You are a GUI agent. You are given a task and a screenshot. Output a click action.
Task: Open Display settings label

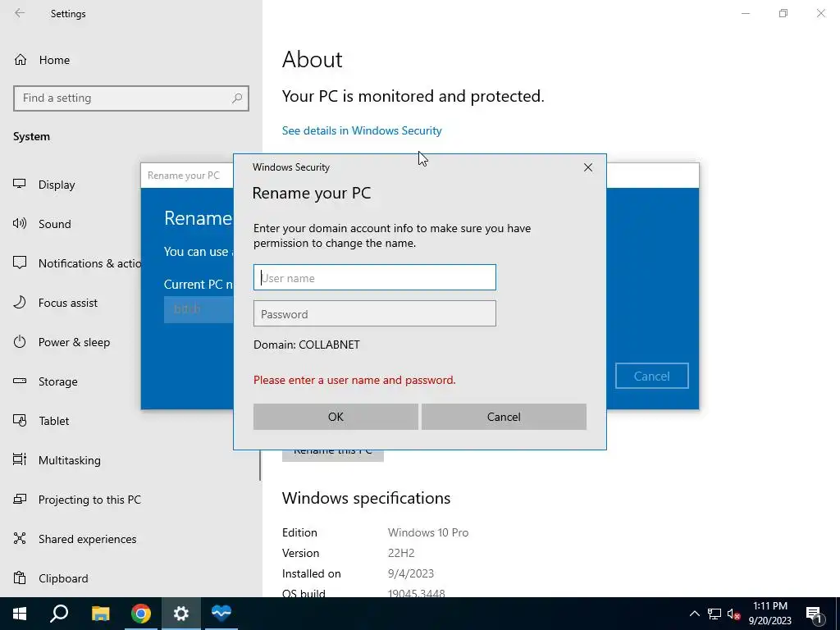57,185
